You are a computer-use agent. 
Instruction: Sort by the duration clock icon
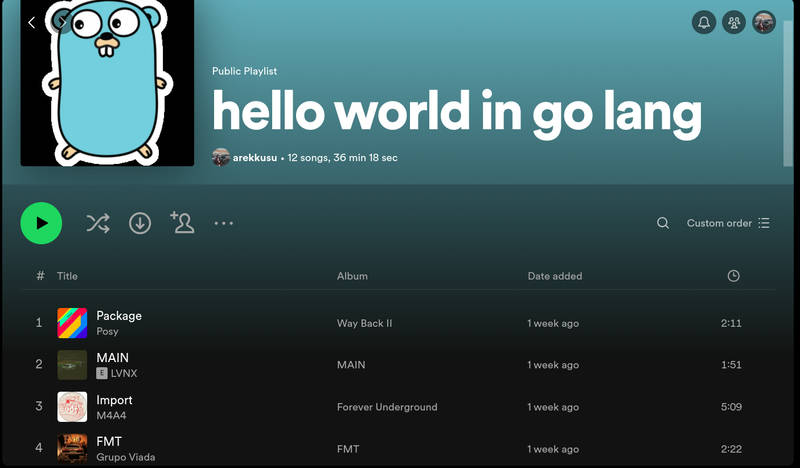click(733, 276)
